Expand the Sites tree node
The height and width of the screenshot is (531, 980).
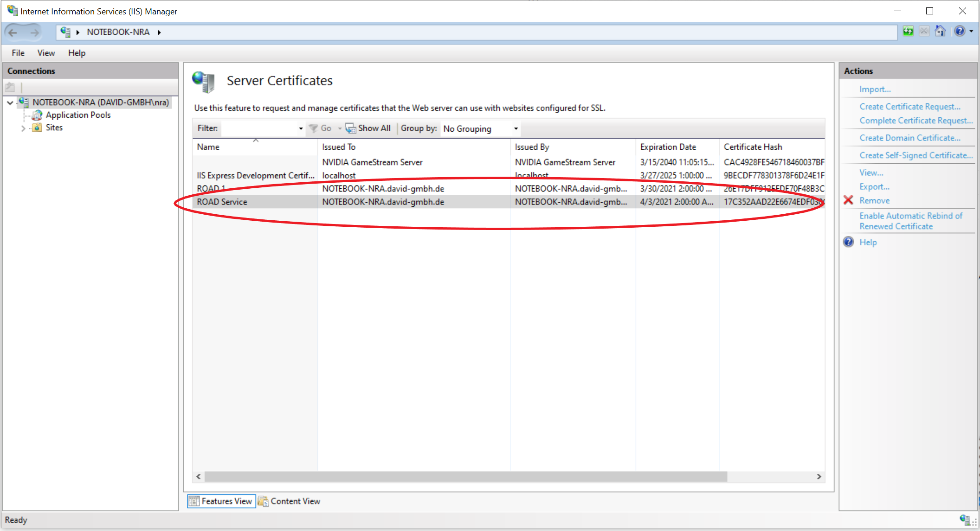pos(23,128)
